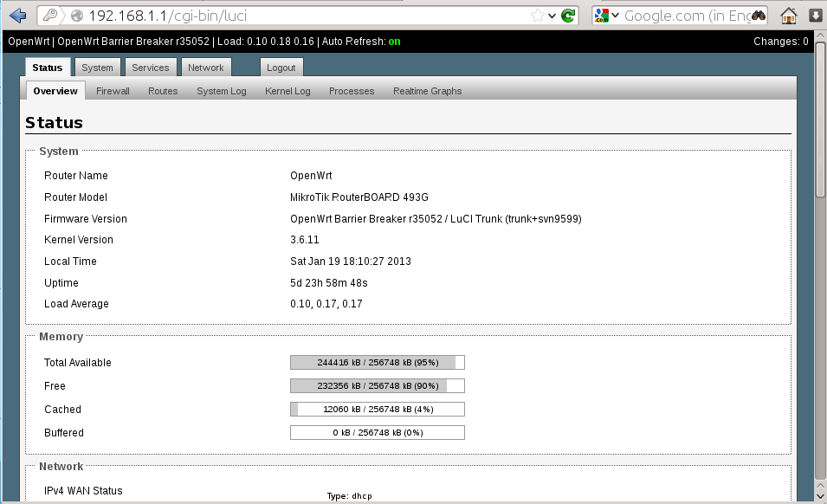Select the Overview subtab
Viewport: 827px width, 504px height.
[x=55, y=91]
